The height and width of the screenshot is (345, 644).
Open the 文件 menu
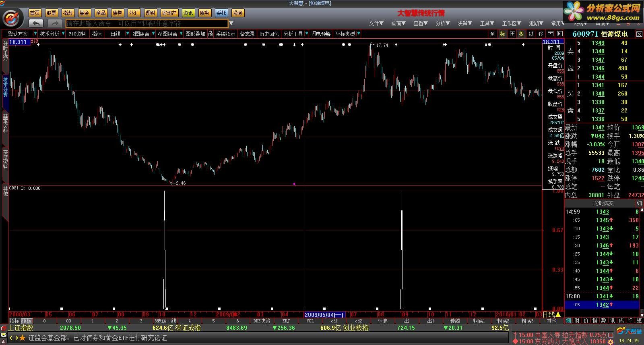coord(376,23)
